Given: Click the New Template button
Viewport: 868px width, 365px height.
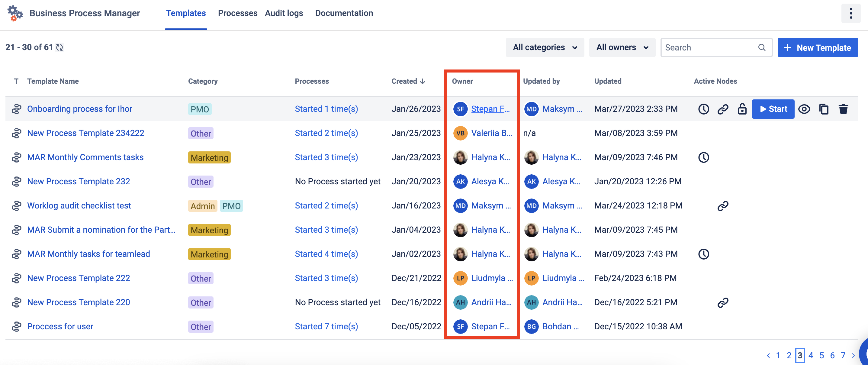Looking at the screenshot, I should click(x=818, y=47).
